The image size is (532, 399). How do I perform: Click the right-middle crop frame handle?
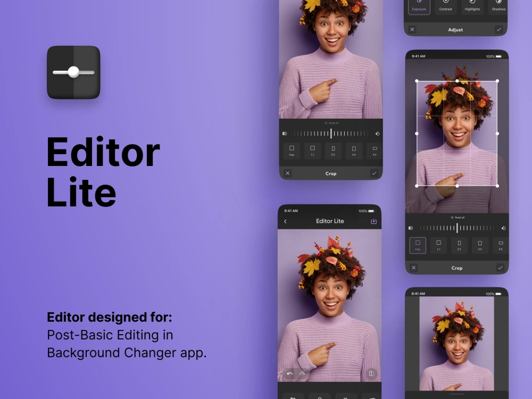click(x=497, y=134)
